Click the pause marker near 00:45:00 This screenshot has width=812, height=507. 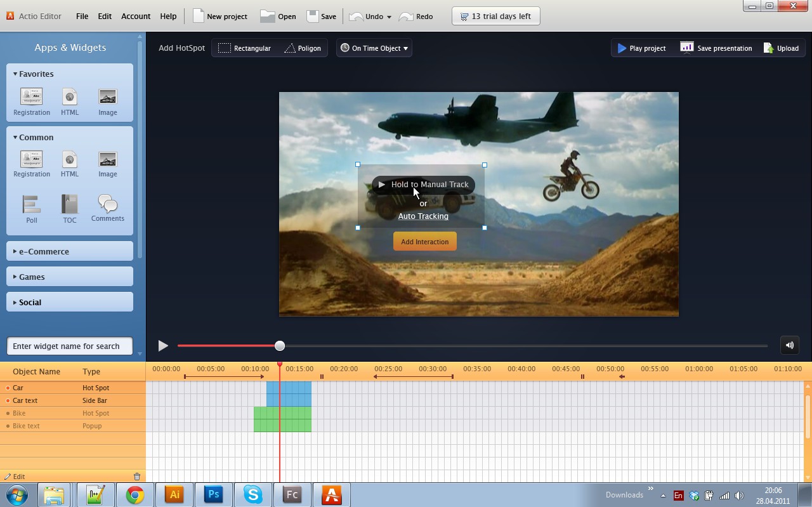pyautogui.click(x=582, y=377)
